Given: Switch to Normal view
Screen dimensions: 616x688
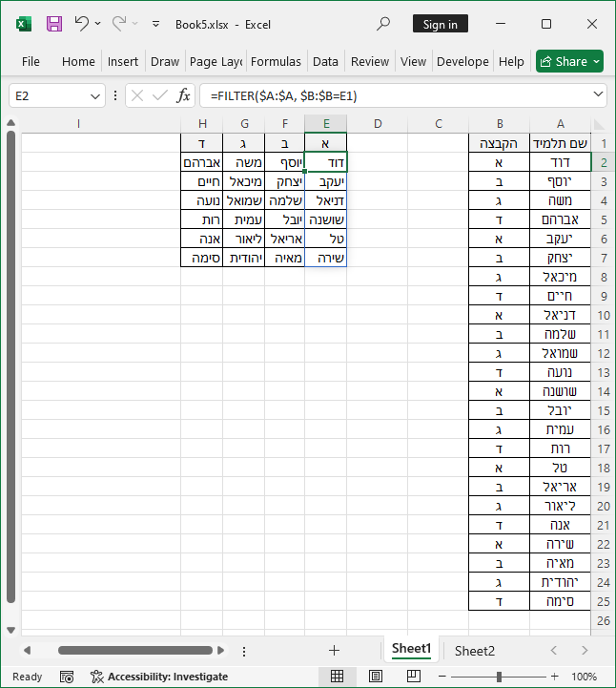Looking at the screenshot, I should (337, 677).
